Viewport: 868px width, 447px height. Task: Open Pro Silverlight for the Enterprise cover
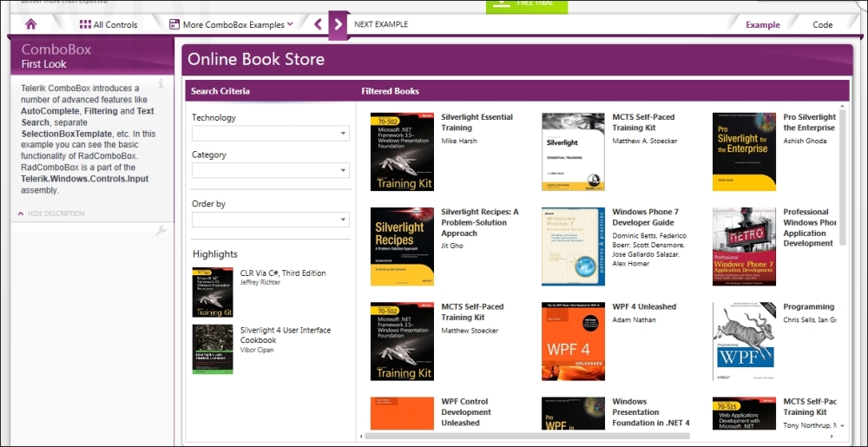pyautogui.click(x=744, y=152)
